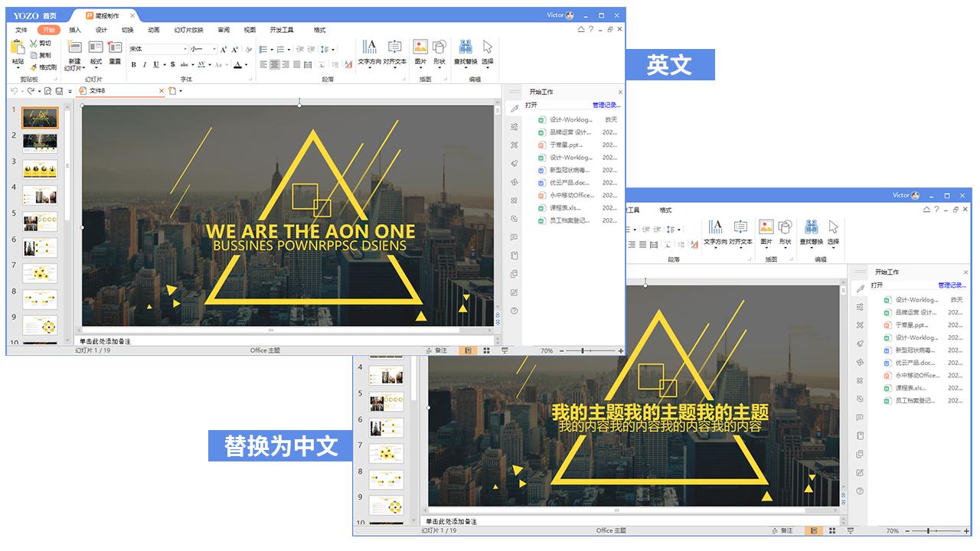Select slide 3 thumbnail in the panel

(38, 169)
